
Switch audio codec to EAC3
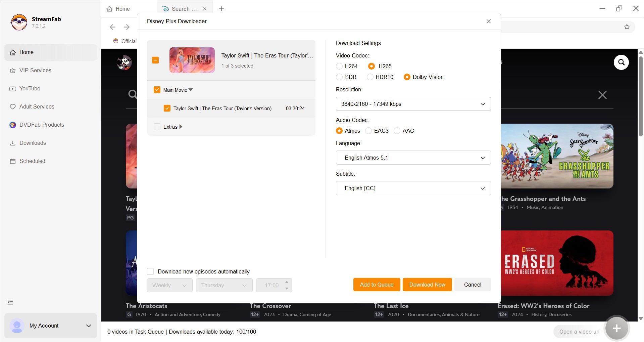pyautogui.click(x=368, y=131)
